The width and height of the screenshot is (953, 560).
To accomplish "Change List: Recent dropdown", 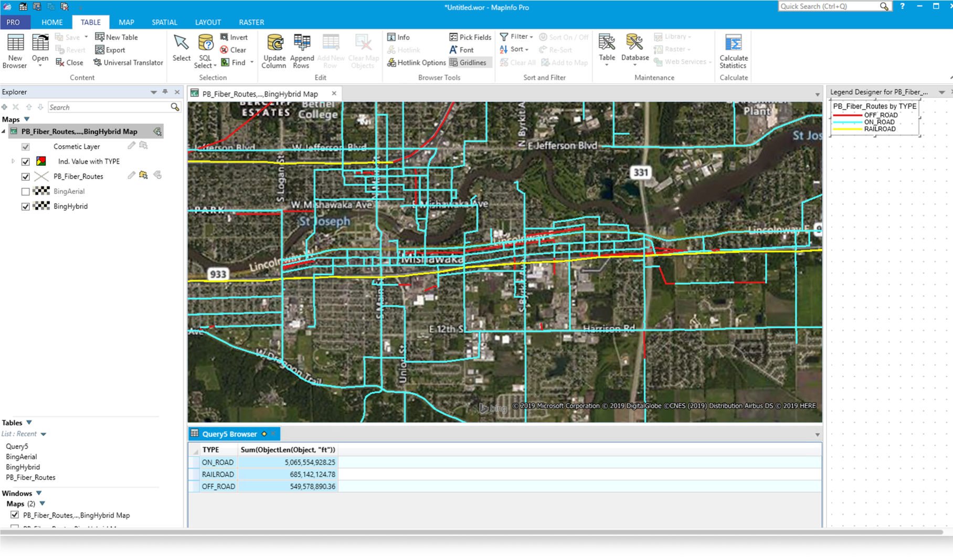I will (x=44, y=434).
